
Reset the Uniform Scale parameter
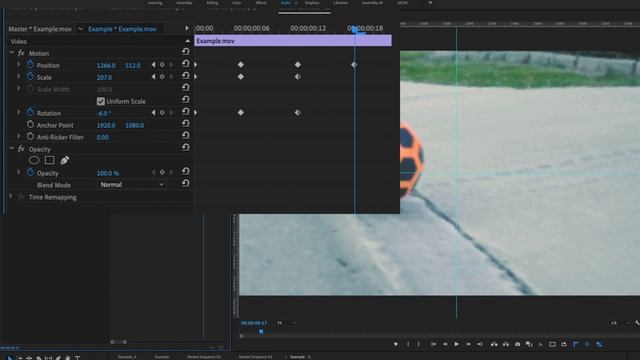coord(185,100)
